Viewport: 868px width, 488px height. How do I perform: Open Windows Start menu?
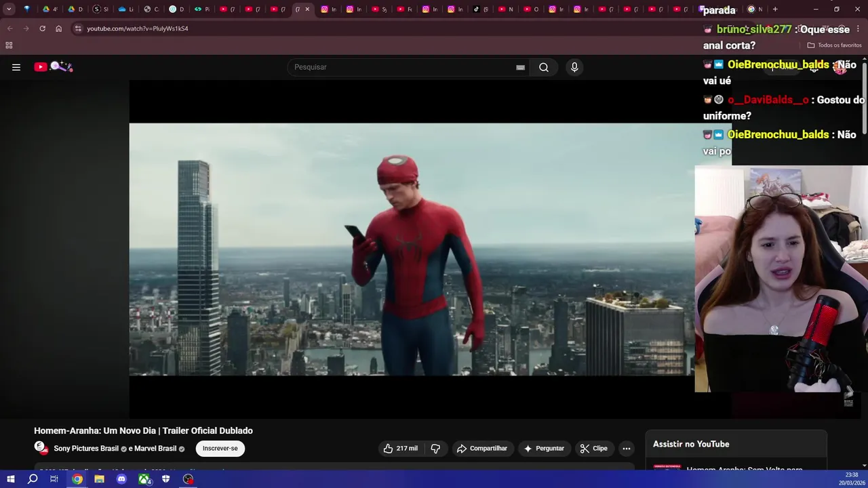coord(10,479)
